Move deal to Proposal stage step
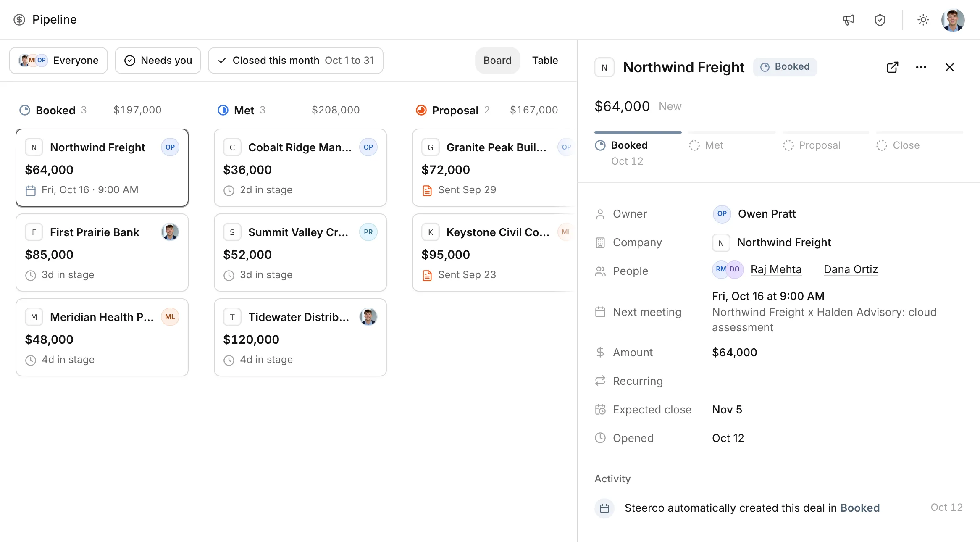Viewport: 980px width, 542px height. coord(812,145)
